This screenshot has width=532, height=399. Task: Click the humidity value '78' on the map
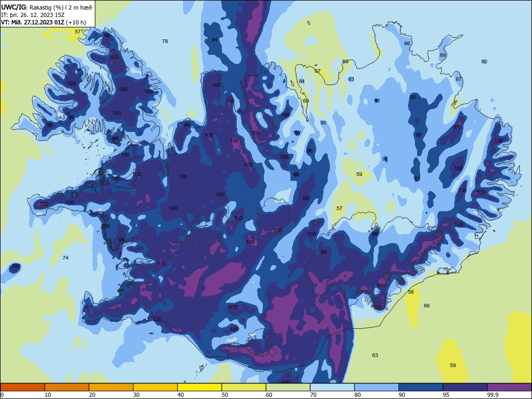coord(165,41)
